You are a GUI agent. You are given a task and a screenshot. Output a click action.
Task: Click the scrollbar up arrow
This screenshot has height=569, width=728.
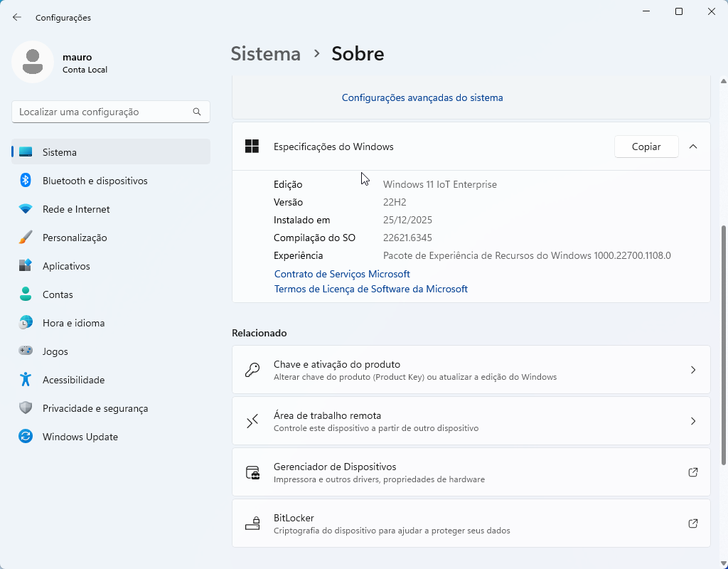point(723,81)
